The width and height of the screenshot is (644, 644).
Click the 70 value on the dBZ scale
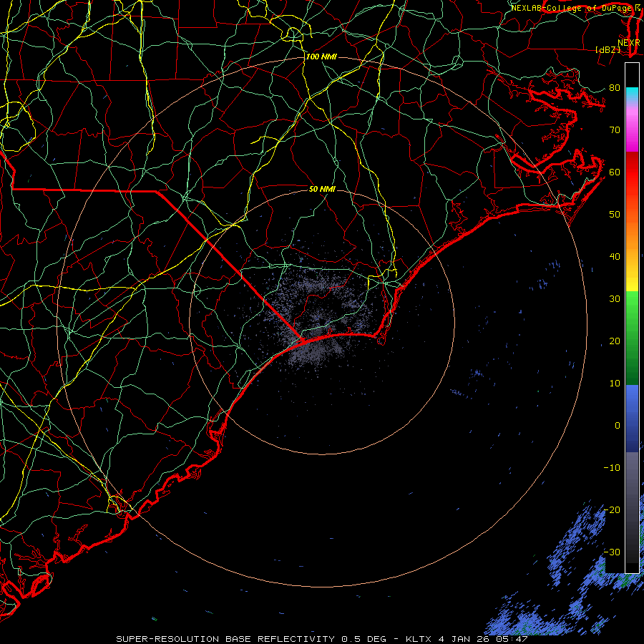[x=615, y=130]
